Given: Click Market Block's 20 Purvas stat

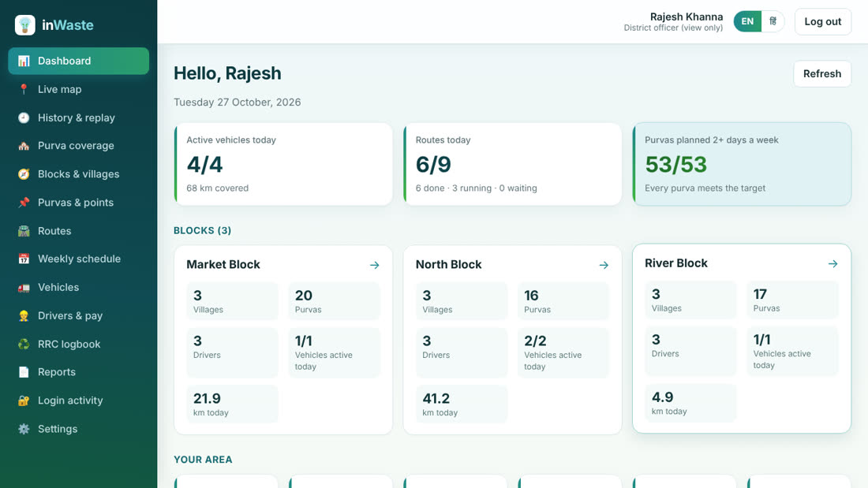Looking at the screenshot, I should coord(335,301).
